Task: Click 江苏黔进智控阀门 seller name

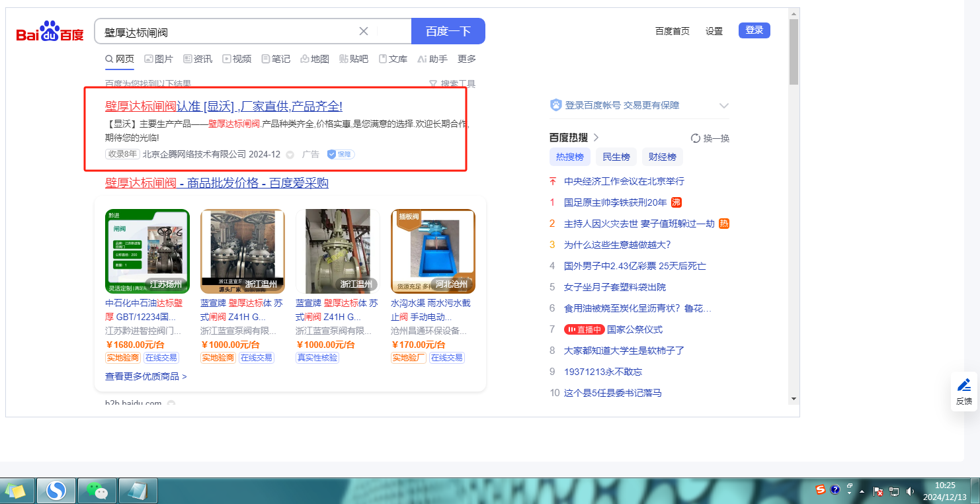Action: (143, 331)
